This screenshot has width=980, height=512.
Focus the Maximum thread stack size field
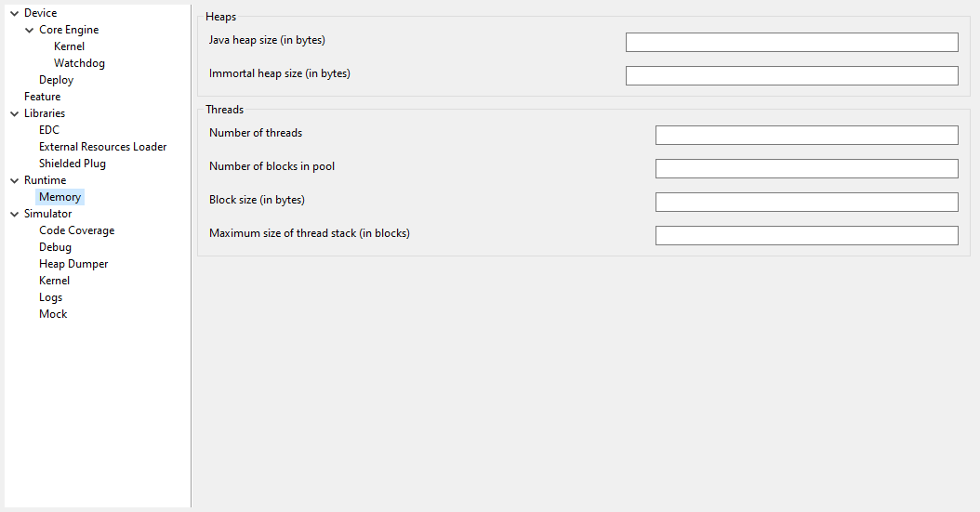click(806, 236)
